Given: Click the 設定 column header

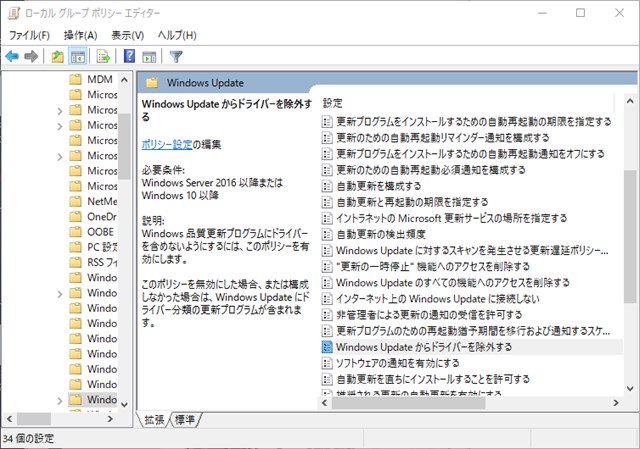Looking at the screenshot, I should click(333, 103).
